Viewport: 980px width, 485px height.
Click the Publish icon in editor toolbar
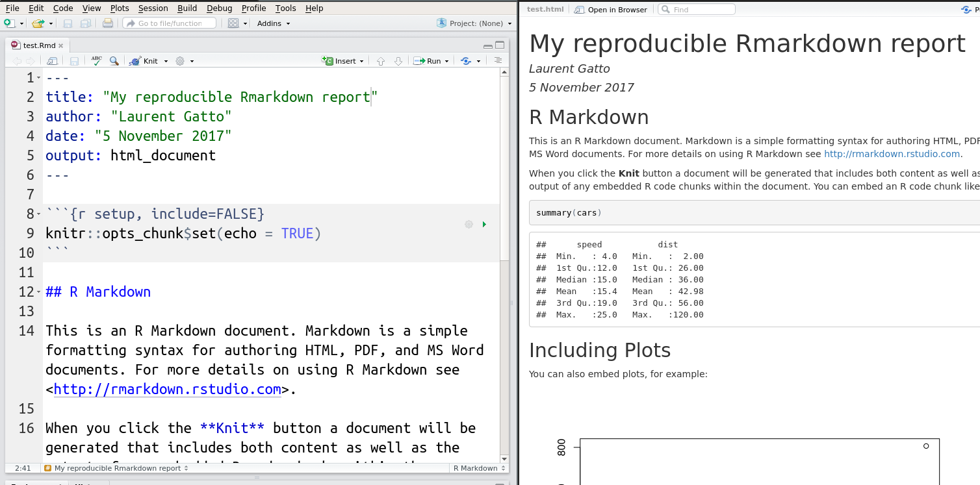click(x=466, y=61)
